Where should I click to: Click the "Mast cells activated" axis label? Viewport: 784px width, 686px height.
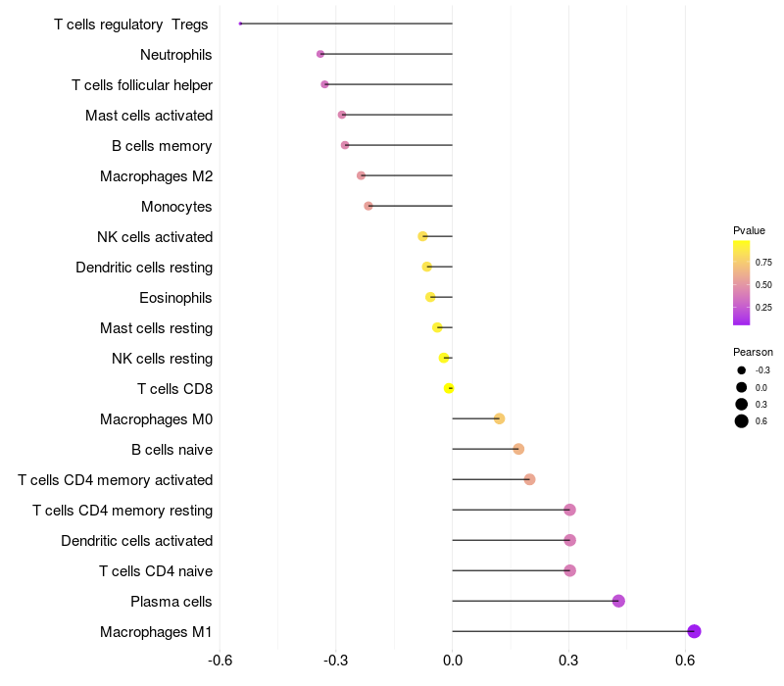point(149,116)
